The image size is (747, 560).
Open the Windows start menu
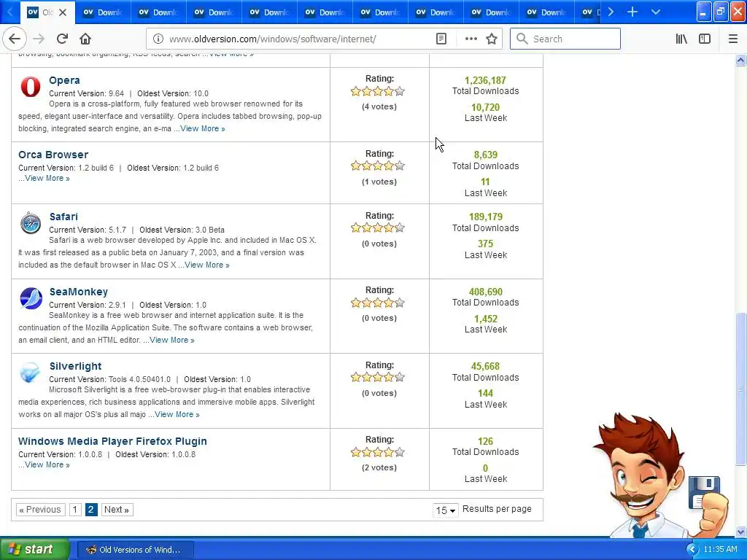pos(34,549)
